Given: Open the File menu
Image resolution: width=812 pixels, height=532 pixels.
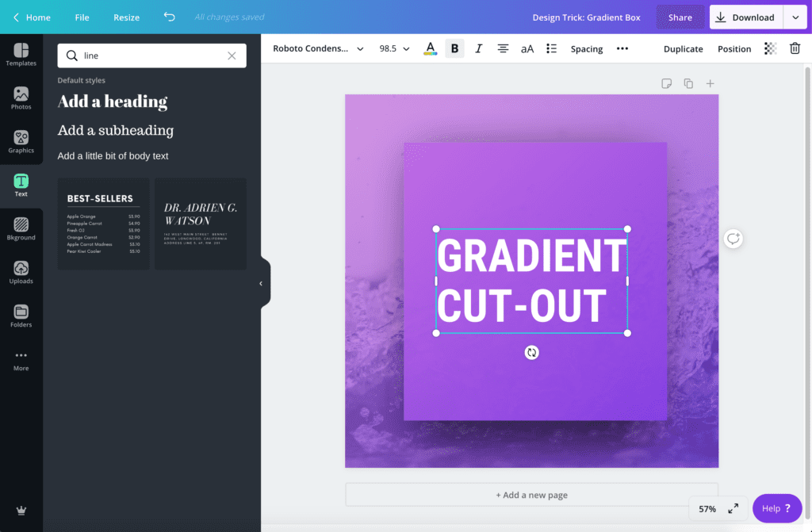Looking at the screenshot, I should click(82, 17).
